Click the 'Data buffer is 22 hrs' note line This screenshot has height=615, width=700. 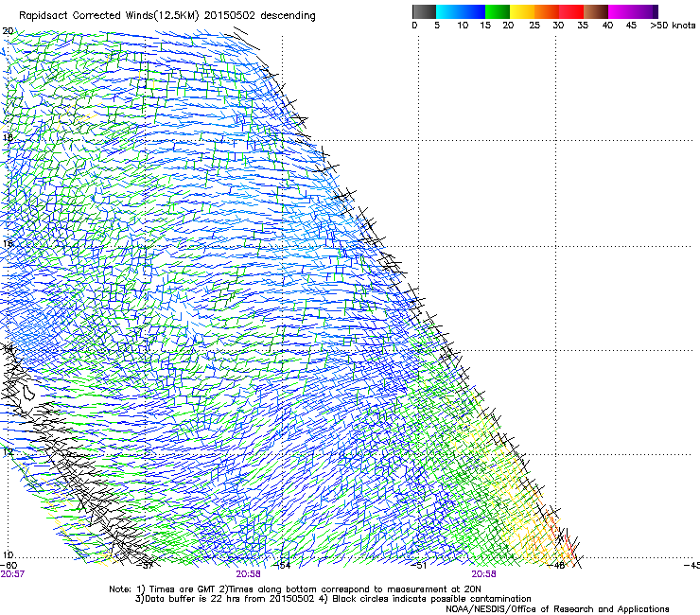pyautogui.click(x=333, y=599)
